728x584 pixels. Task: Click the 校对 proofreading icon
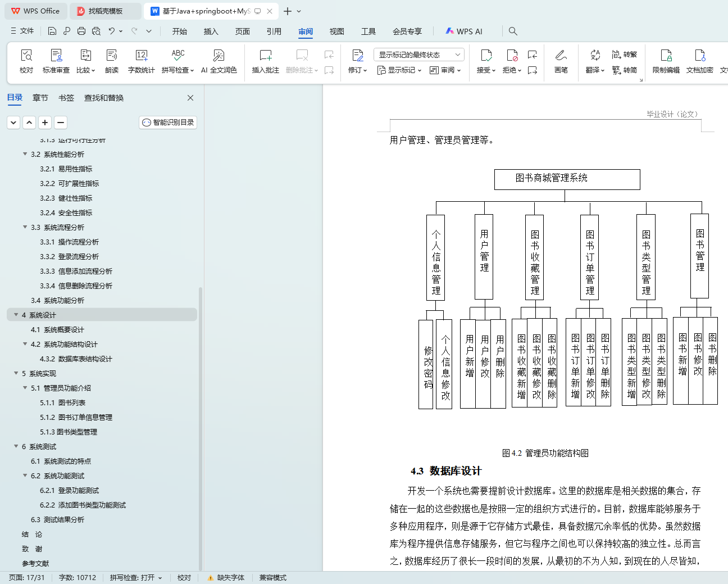pos(26,55)
